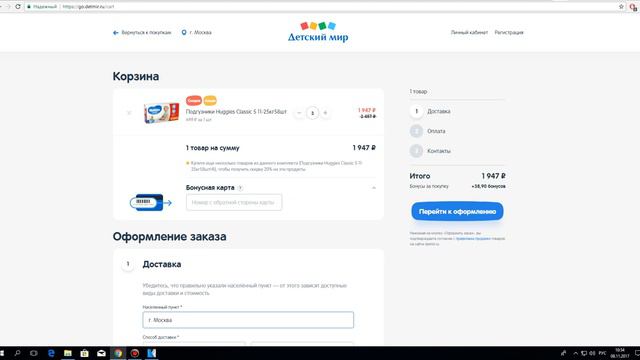640x360 pixels.
Task: Click the help icon next to 'Бонусная карта'
Action: pyautogui.click(x=240, y=188)
